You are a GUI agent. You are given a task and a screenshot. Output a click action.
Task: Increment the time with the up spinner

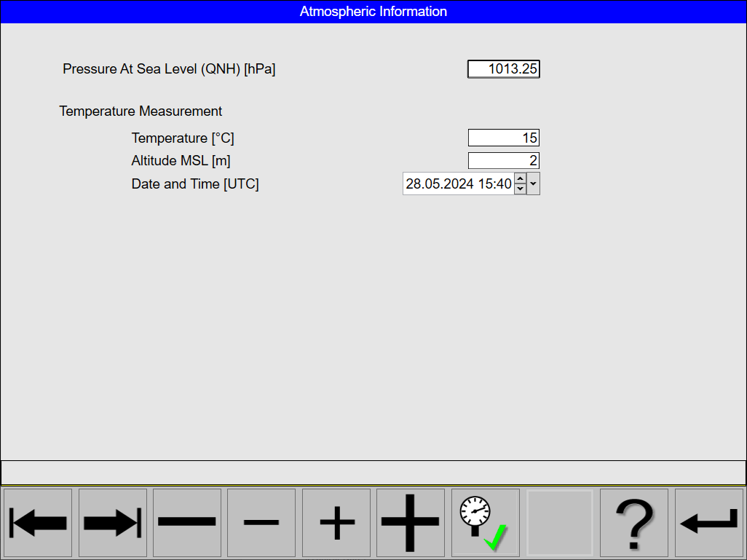click(x=520, y=178)
